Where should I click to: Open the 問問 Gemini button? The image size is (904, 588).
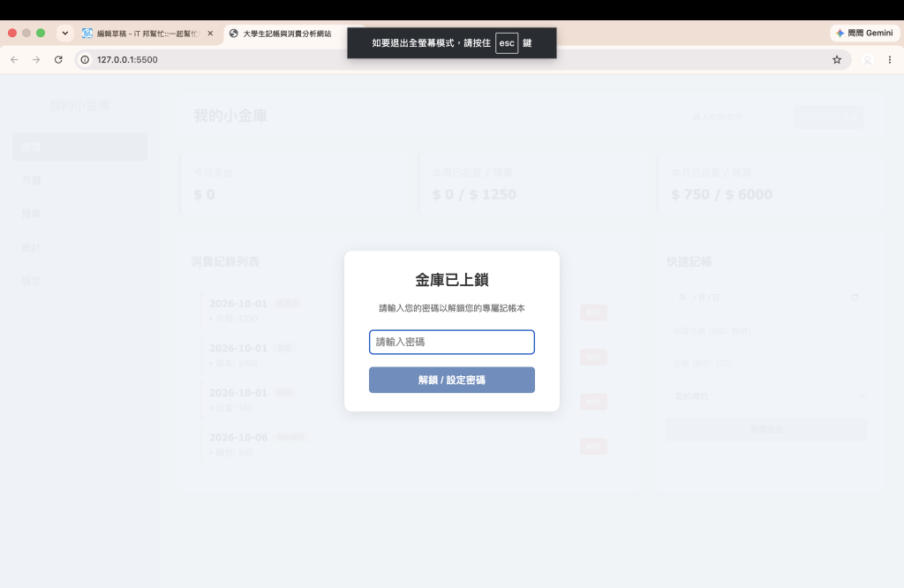tap(865, 34)
